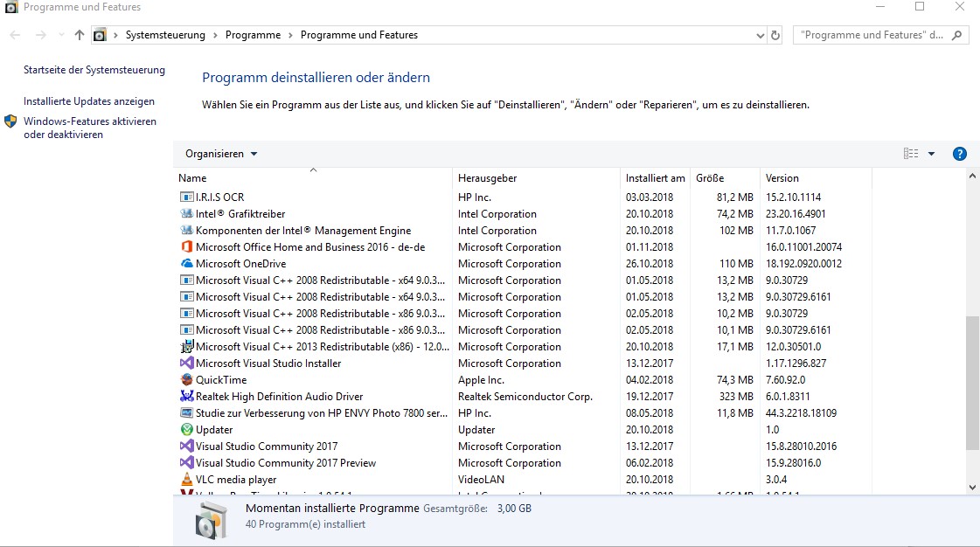Click the shield icon beside Windows-Features
The height and width of the screenshot is (547, 980).
[x=10, y=121]
